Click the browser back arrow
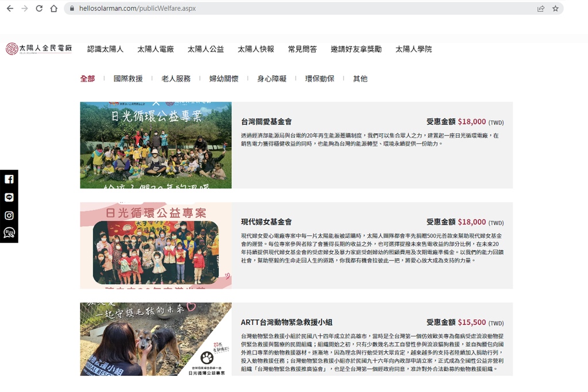Image resolution: width=588 pixels, height=392 pixels. pyautogui.click(x=10, y=8)
